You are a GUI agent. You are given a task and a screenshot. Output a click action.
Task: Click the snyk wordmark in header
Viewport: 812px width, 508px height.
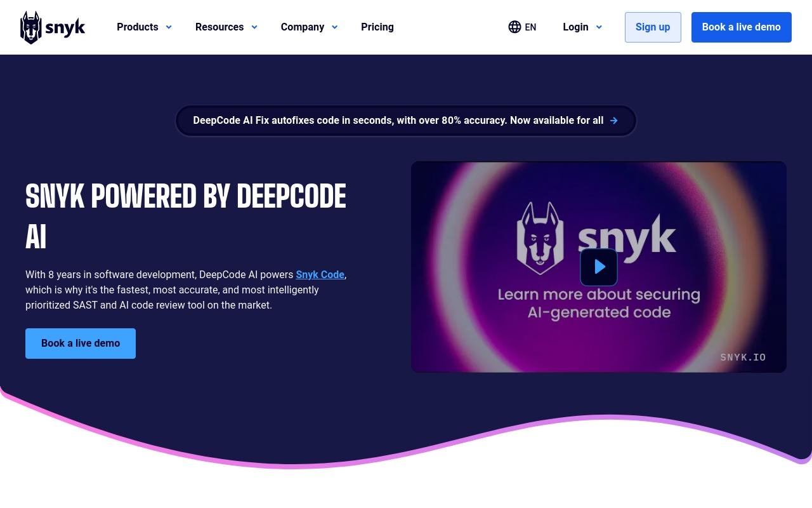tap(65, 29)
